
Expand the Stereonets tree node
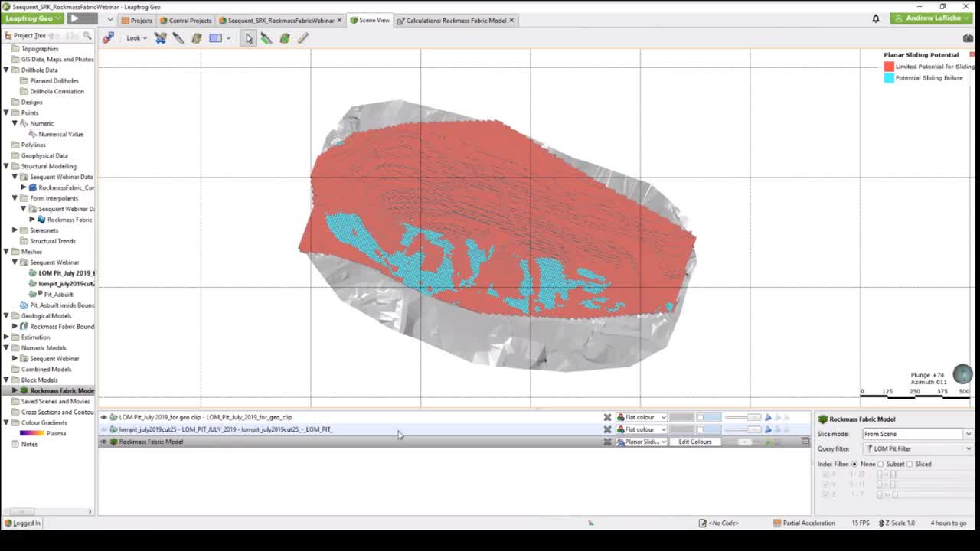15,230
